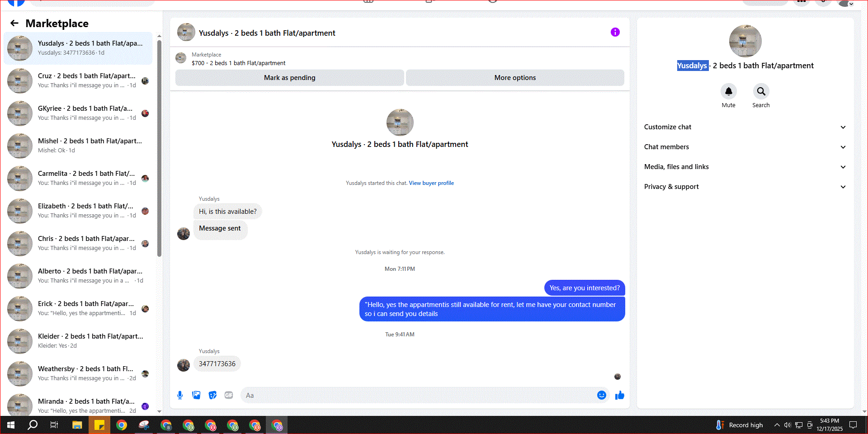The width and height of the screenshot is (868, 434).
Task: Open Mishel conversation in chat list
Action: point(78,146)
